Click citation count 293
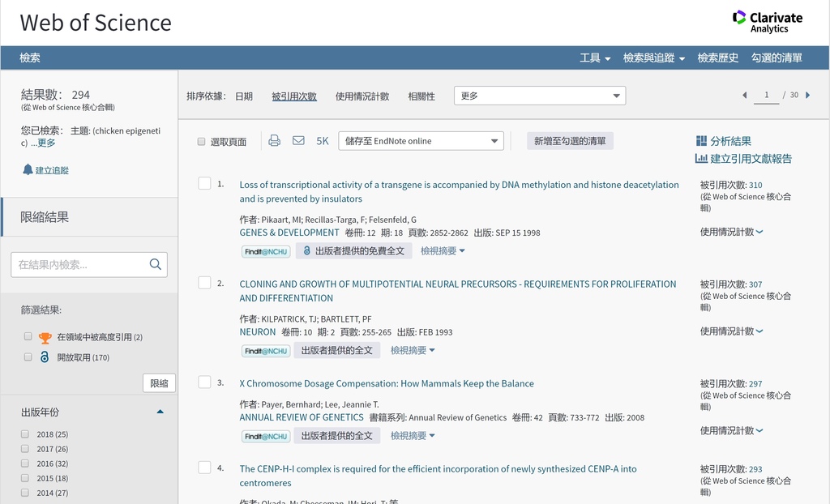This screenshot has height=504, width=830. pos(755,469)
